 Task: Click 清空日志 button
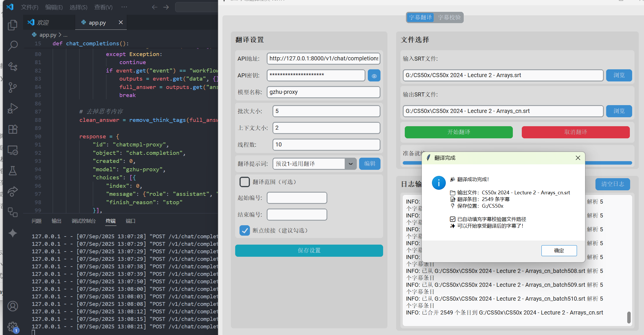pos(613,184)
